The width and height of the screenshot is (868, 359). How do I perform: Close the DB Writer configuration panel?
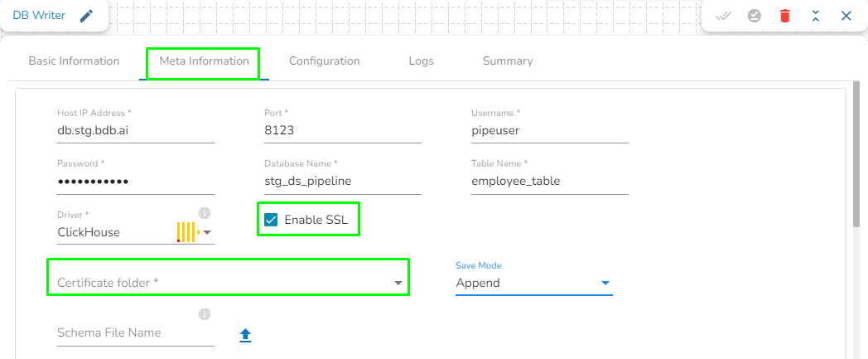tap(846, 16)
